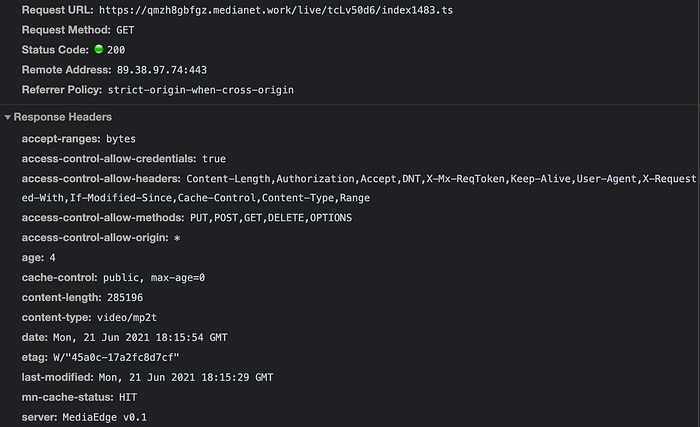Click the content-length value 285196
This screenshot has width=700, height=427.
125,298
